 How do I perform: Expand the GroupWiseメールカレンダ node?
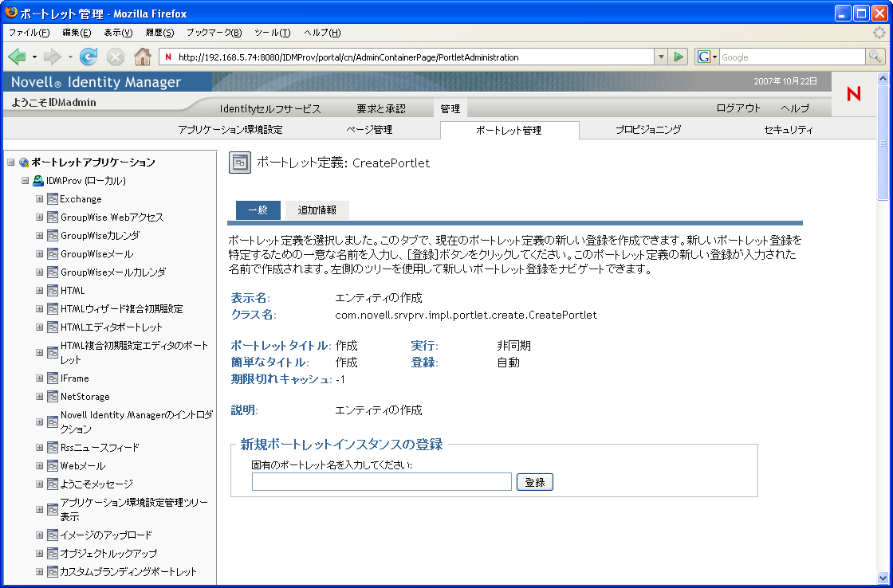point(39,272)
